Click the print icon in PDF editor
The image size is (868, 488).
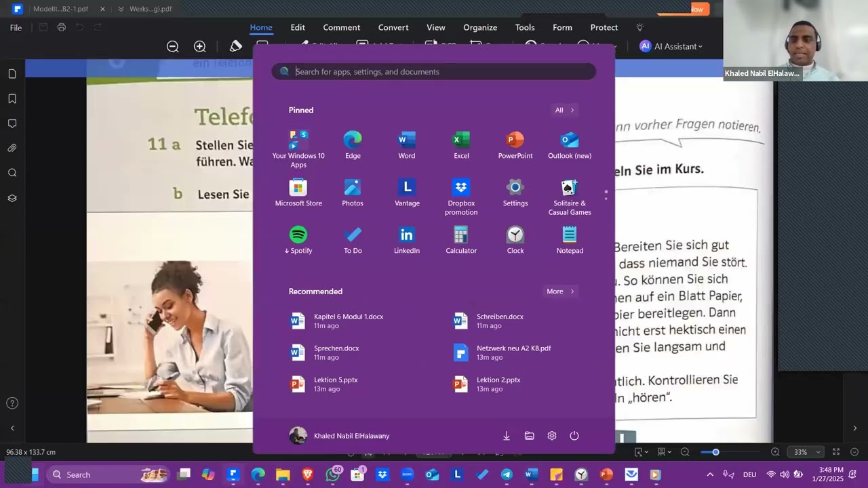tap(62, 27)
